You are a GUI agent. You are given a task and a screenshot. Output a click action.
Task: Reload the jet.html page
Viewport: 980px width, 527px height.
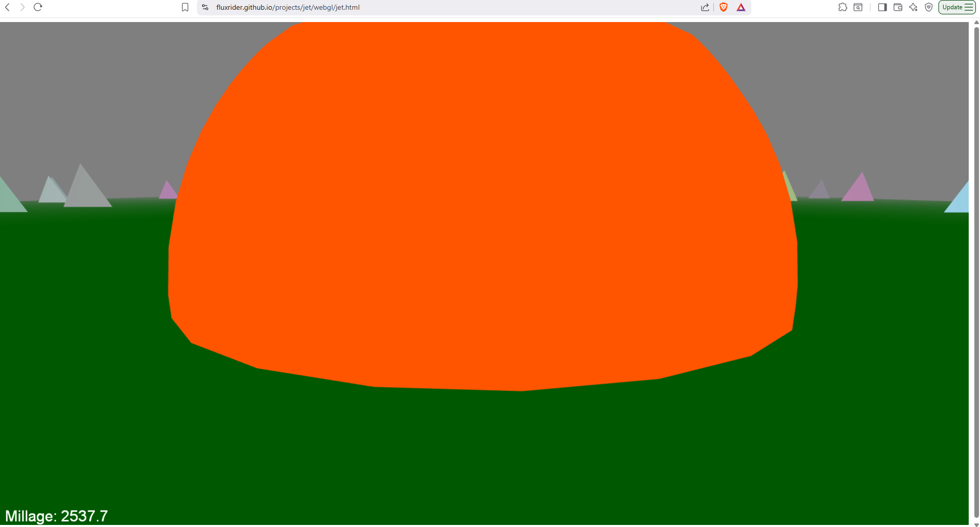coord(38,7)
